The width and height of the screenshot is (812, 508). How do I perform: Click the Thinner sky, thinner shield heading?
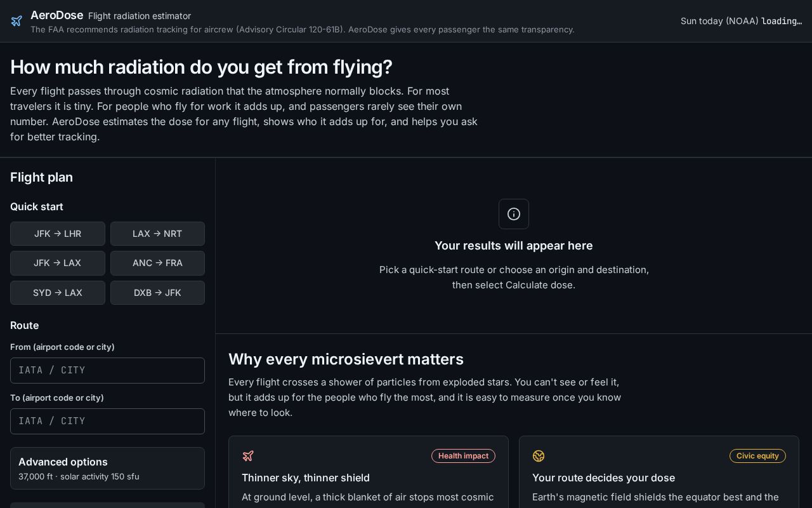[306, 478]
